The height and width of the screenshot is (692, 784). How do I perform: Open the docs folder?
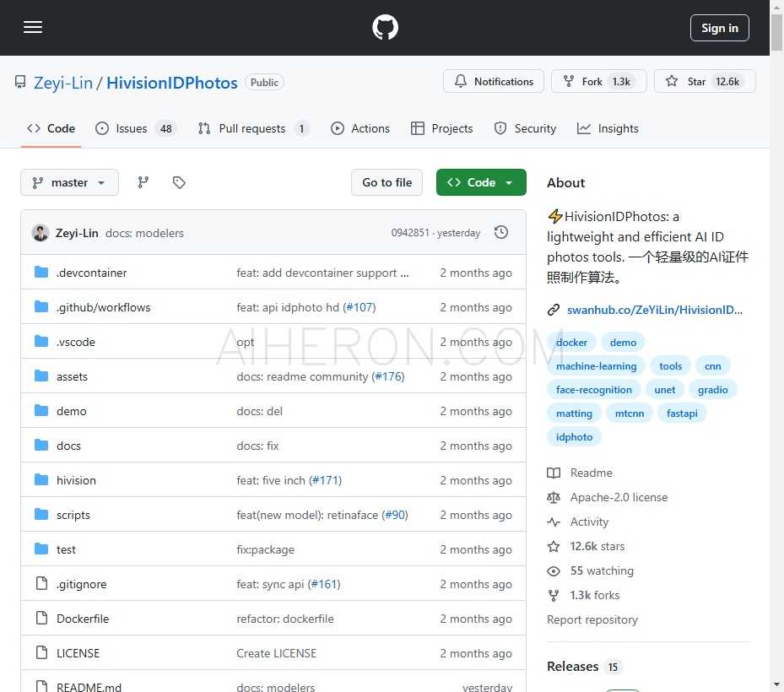click(x=68, y=446)
